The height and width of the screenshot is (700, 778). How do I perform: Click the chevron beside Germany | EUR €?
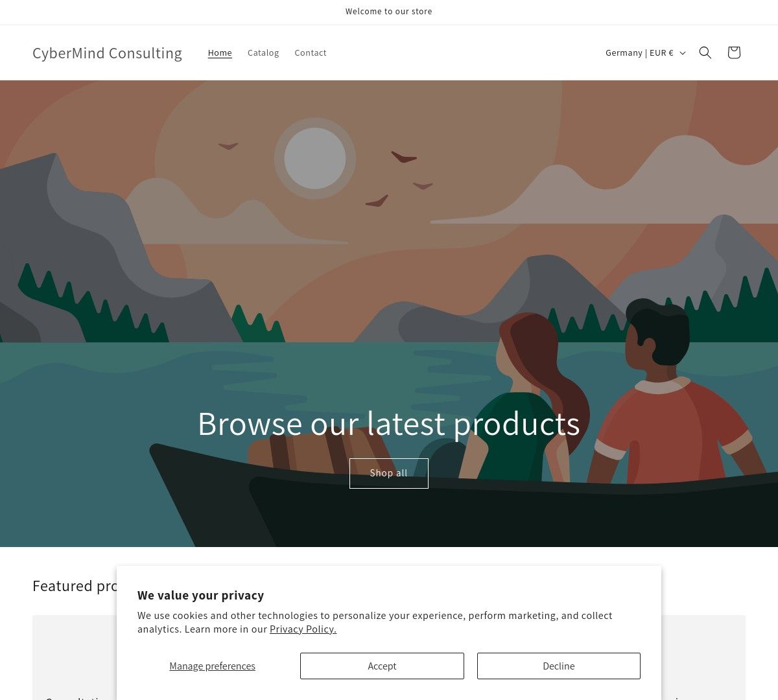[683, 53]
